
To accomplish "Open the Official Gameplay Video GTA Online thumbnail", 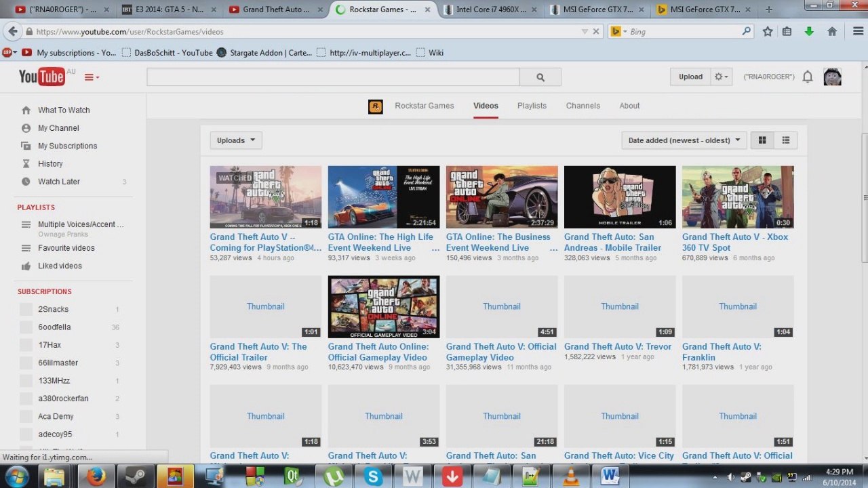I will 384,307.
